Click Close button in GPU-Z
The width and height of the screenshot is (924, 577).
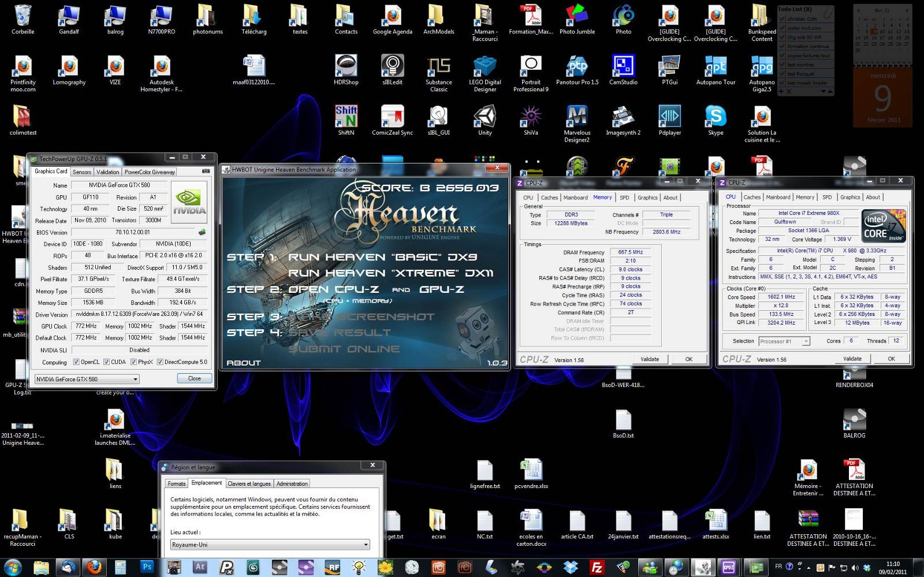coord(195,378)
